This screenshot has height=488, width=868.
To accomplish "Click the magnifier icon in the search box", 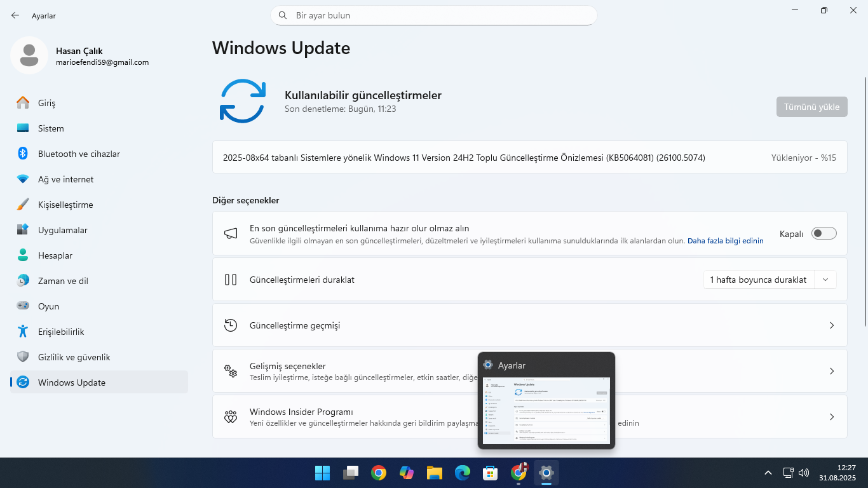I will click(283, 15).
